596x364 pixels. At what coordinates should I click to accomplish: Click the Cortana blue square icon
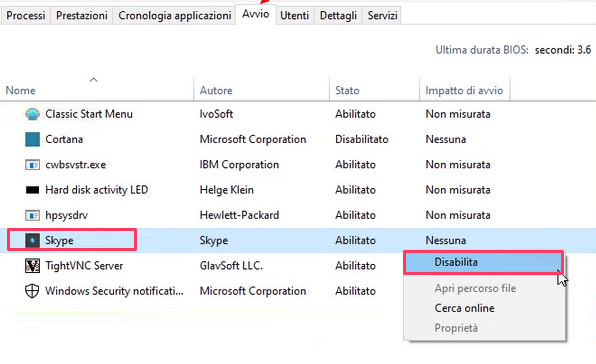coord(32,139)
